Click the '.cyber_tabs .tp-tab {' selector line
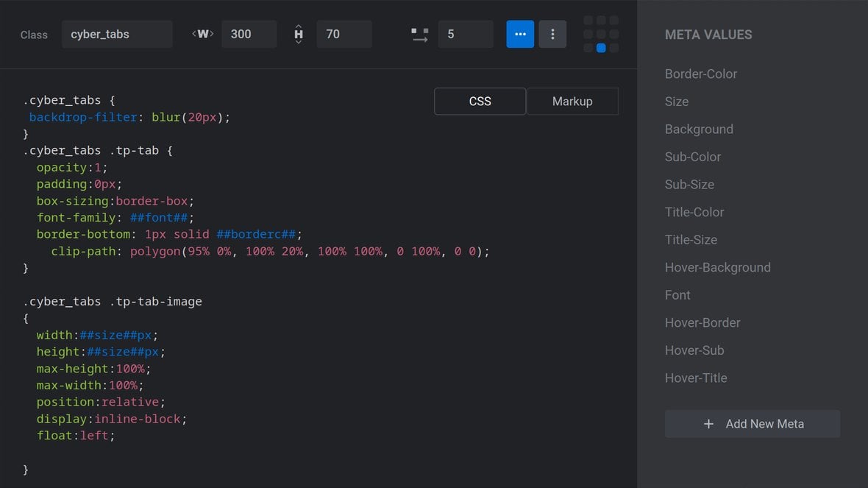This screenshot has width=868, height=488. [98, 151]
